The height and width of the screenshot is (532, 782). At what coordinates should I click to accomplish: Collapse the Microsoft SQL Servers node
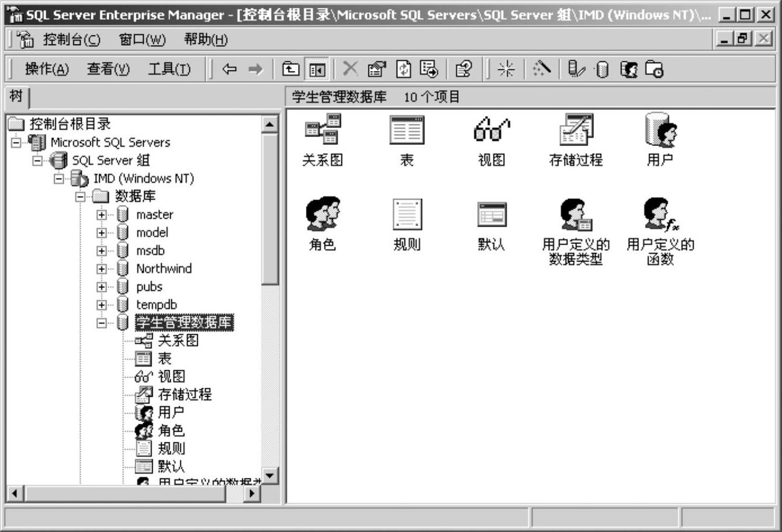tap(16, 142)
